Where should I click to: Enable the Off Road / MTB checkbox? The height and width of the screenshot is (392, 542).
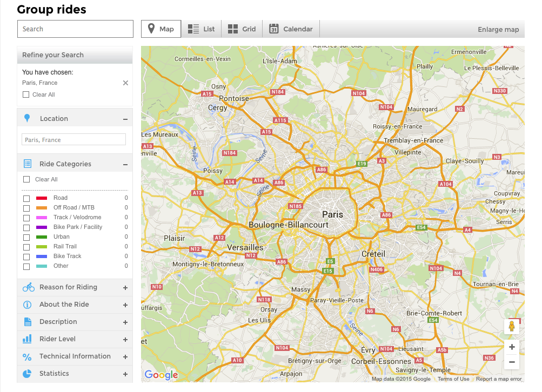(26, 208)
